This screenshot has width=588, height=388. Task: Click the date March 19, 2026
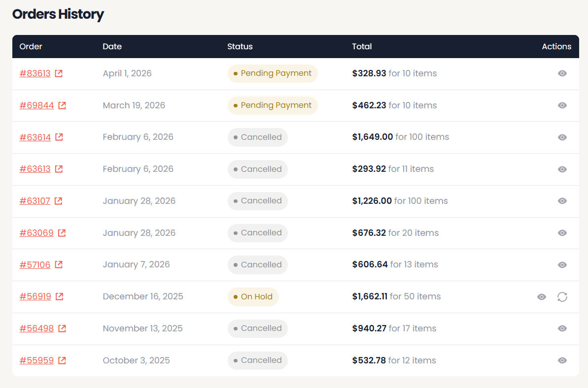(134, 105)
